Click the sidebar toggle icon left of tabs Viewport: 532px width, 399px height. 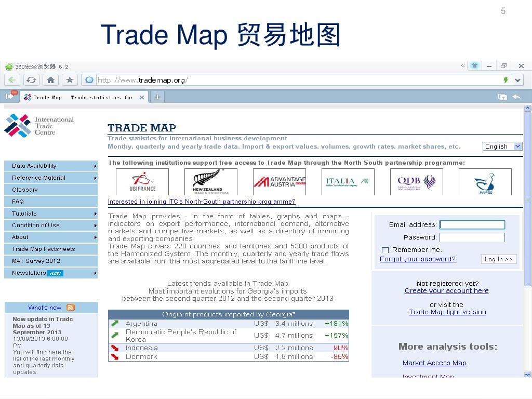click(10, 96)
